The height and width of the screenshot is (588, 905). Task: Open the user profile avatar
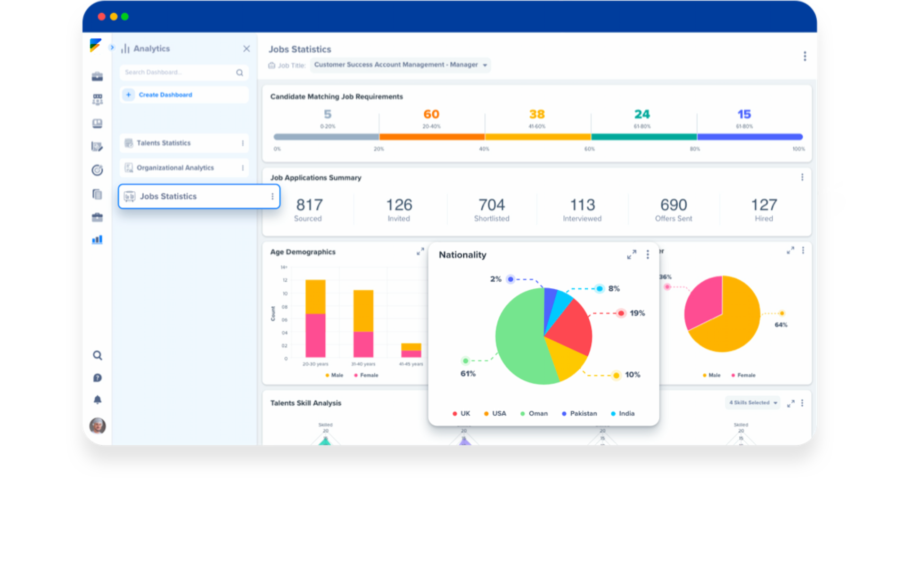(x=97, y=425)
